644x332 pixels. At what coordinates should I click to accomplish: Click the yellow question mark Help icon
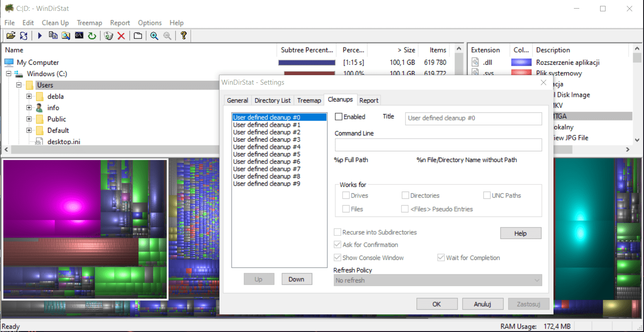coord(183,35)
